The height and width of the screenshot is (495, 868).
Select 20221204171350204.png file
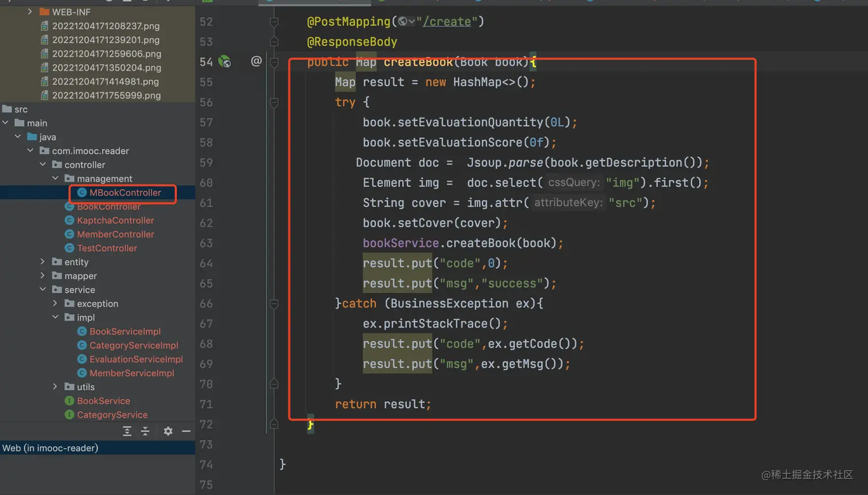pos(100,67)
